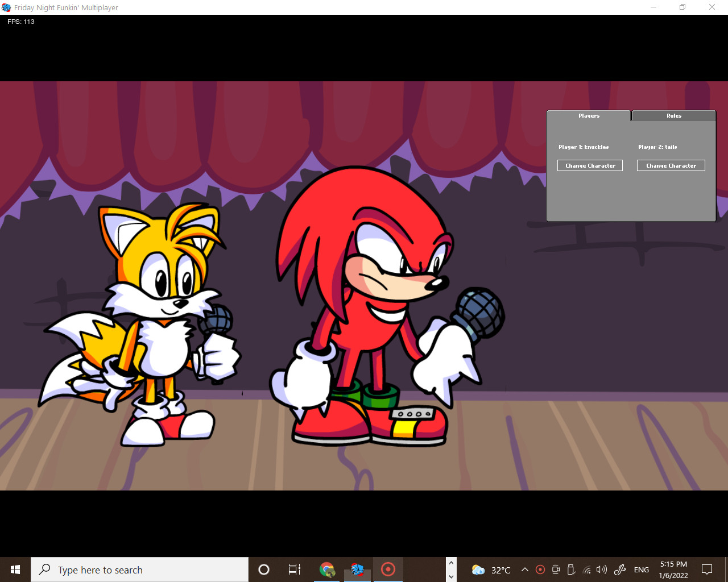Click the Windows Start button

(x=14, y=569)
